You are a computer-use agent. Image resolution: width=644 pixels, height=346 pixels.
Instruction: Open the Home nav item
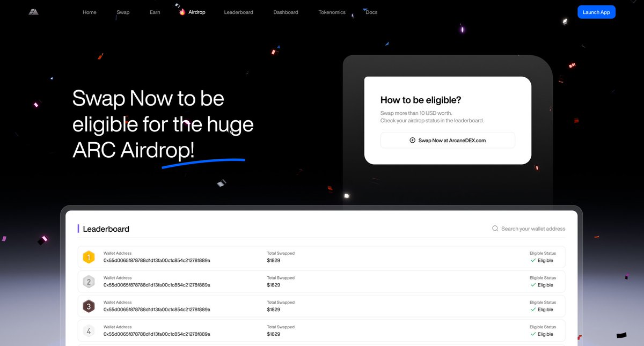[x=90, y=12]
